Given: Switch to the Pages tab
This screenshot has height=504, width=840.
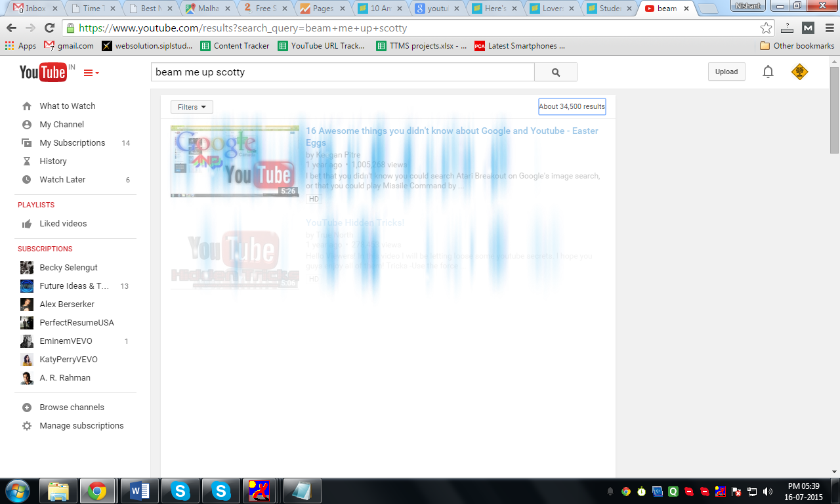Looking at the screenshot, I should point(323,9).
